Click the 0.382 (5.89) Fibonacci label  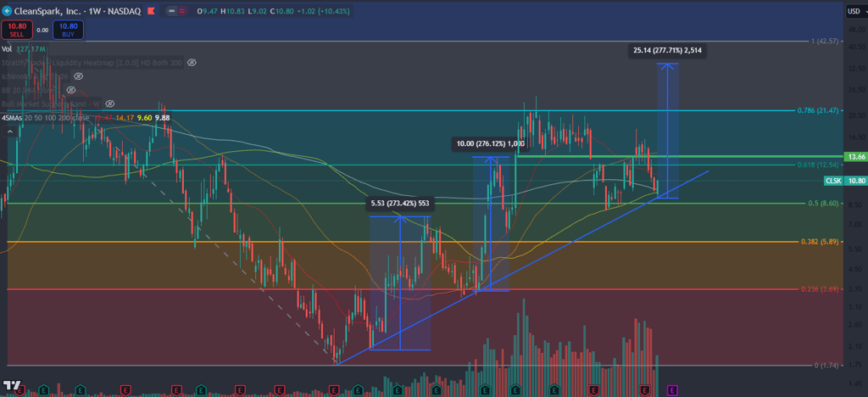pyautogui.click(x=819, y=242)
